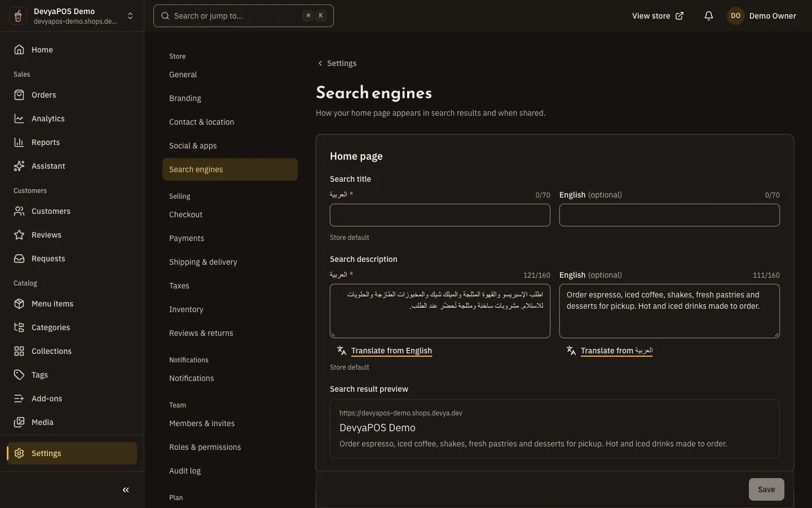Focus the Arabic search title field
This screenshot has width=812, height=508.
(x=440, y=215)
